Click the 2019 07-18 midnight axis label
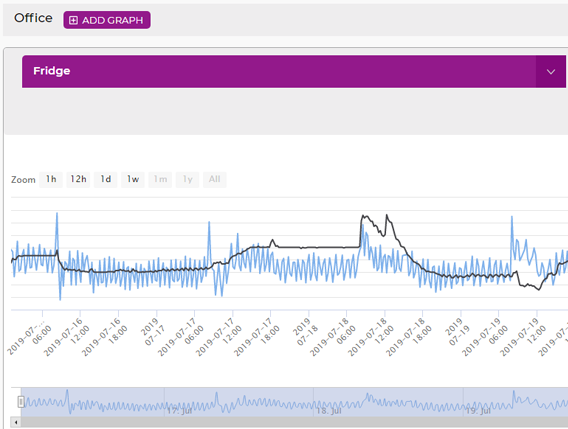568x429 pixels. [306, 332]
